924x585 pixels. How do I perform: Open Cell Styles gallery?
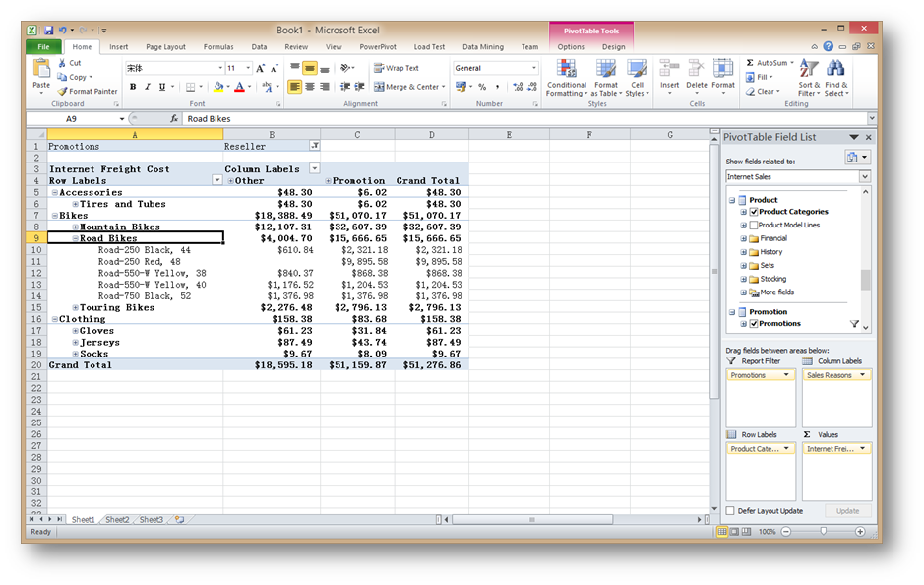point(637,78)
